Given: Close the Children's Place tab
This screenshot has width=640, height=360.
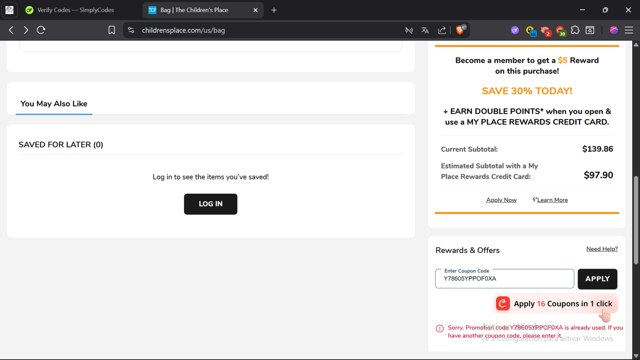Looking at the screenshot, I should 256,10.
